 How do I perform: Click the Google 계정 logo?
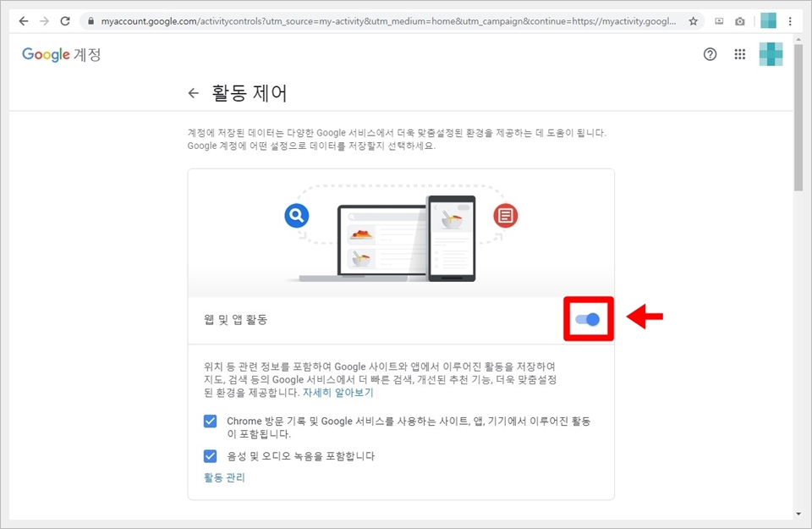click(x=61, y=54)
